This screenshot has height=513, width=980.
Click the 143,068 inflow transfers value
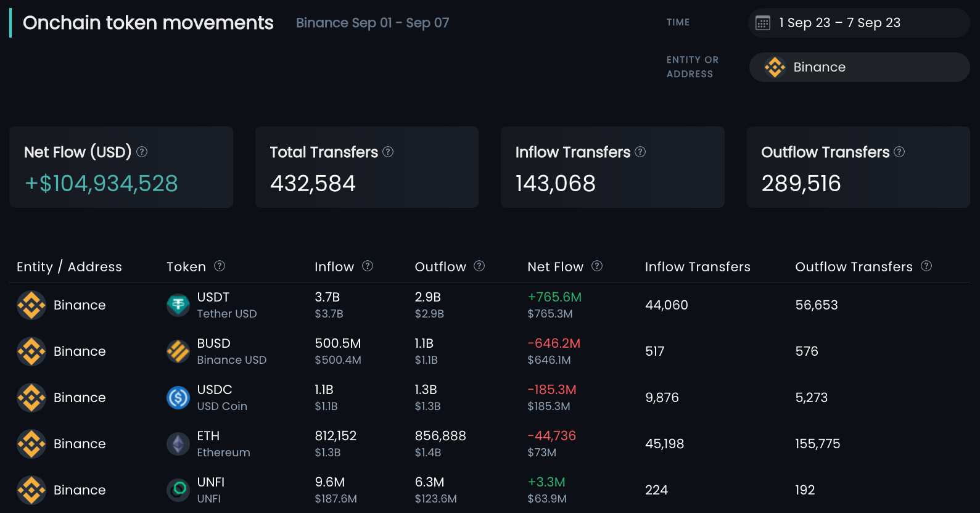pos(556,184)
